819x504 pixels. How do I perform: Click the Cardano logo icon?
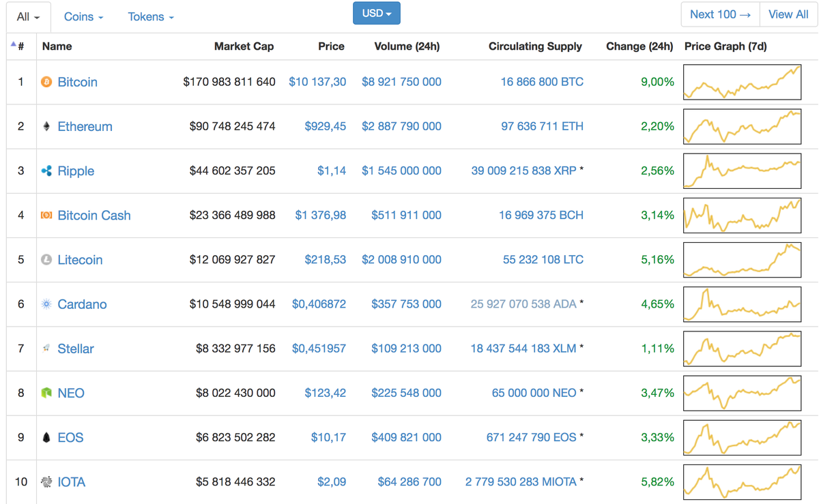[46, 304]
